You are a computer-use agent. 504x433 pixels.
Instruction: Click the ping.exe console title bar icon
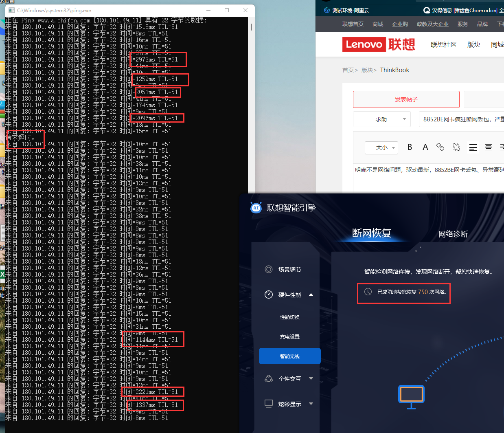[11, 10]
